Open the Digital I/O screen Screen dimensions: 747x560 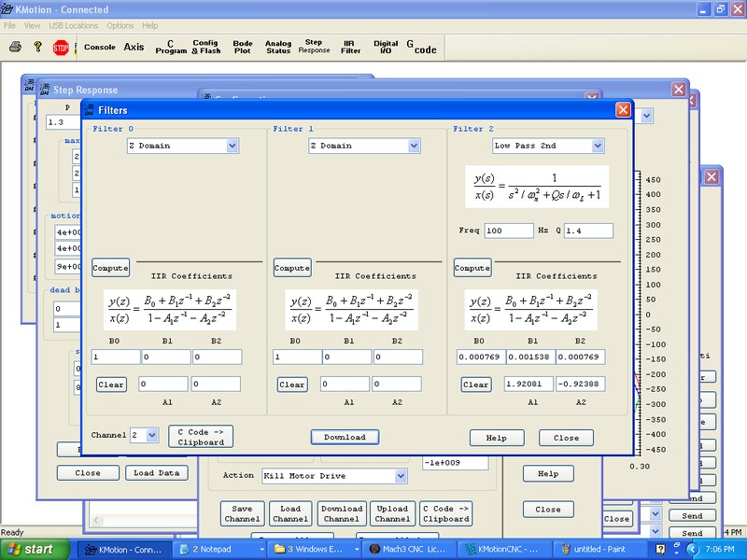pos(386,47)
